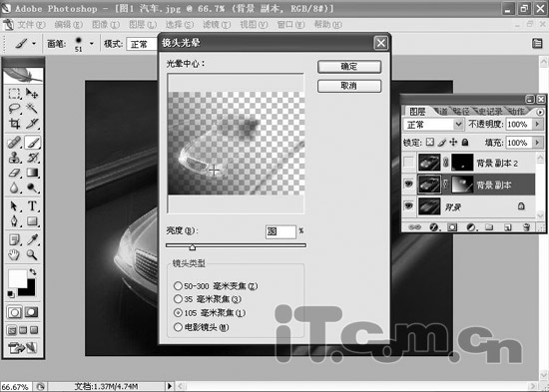Click Add Layer Mask icon in layers panel
This screenshot has width=549, height=392.
tap(452, 227)
